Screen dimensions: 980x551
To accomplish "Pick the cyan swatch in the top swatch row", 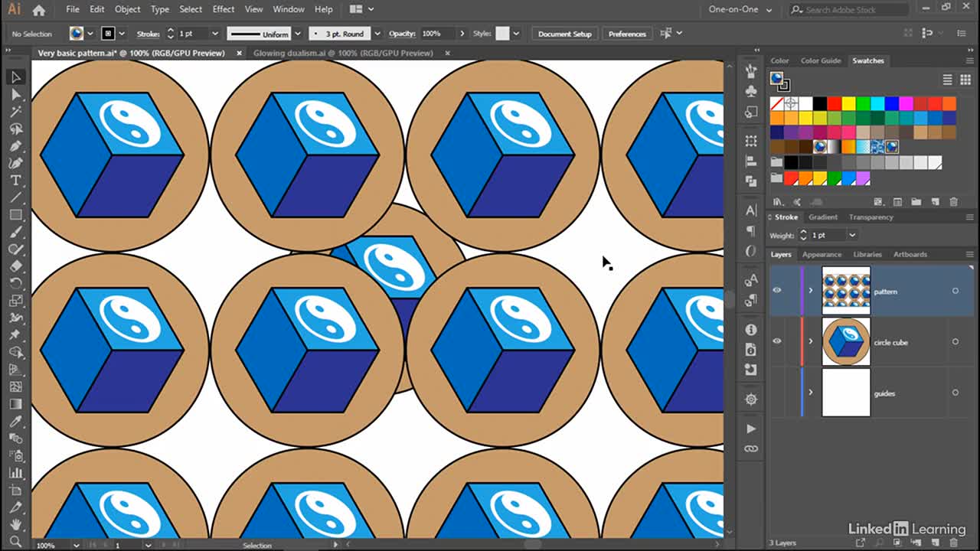I will click(x=877, y=103).
